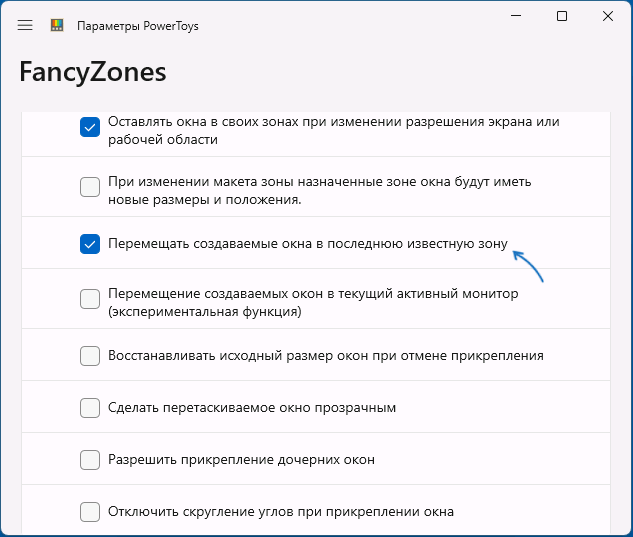Enable "При изменении макета зоны" checkbox
The width and height of the screenshot is (633, 537).
point(90,187)
